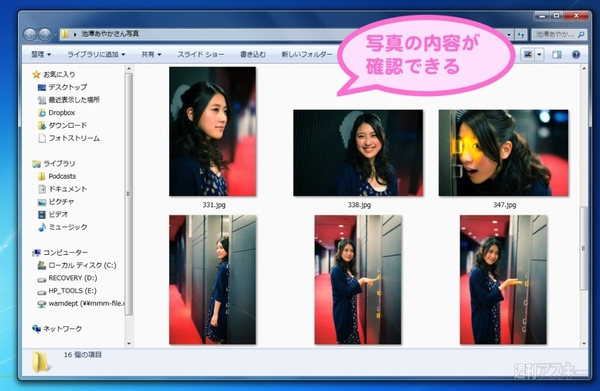600x391 pixels.
Task: Open wamdept network drive
Action: pos(81,303)
